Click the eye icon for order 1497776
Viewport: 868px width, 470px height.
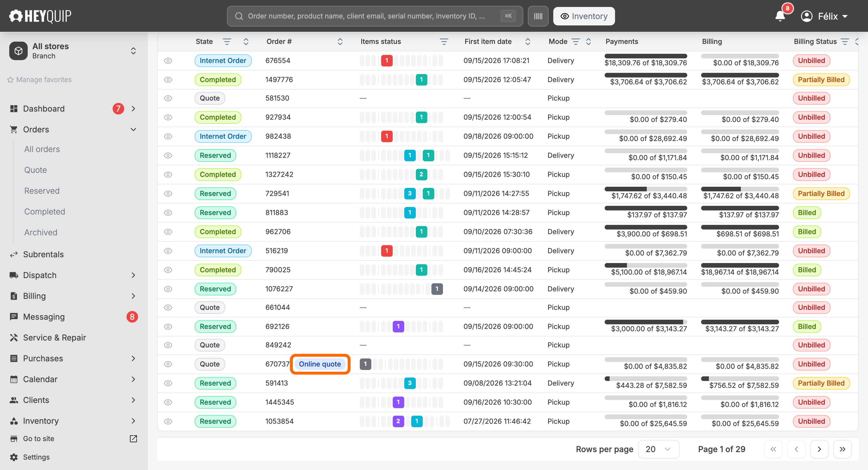(x=168, y=79)
